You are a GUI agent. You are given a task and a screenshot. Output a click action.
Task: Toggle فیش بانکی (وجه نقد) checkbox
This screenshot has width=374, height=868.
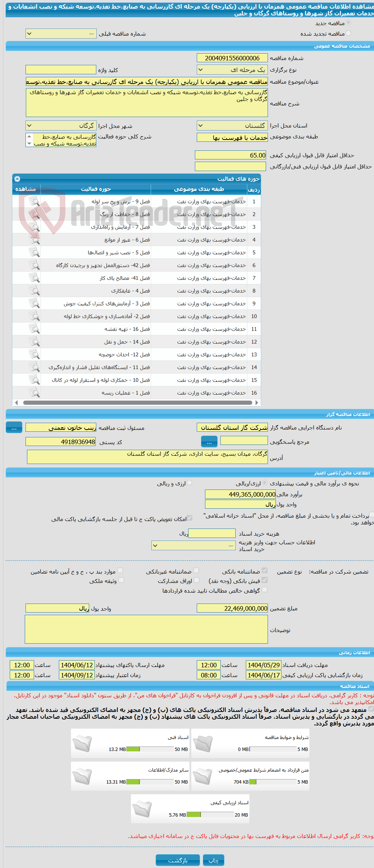coord(265,580)
